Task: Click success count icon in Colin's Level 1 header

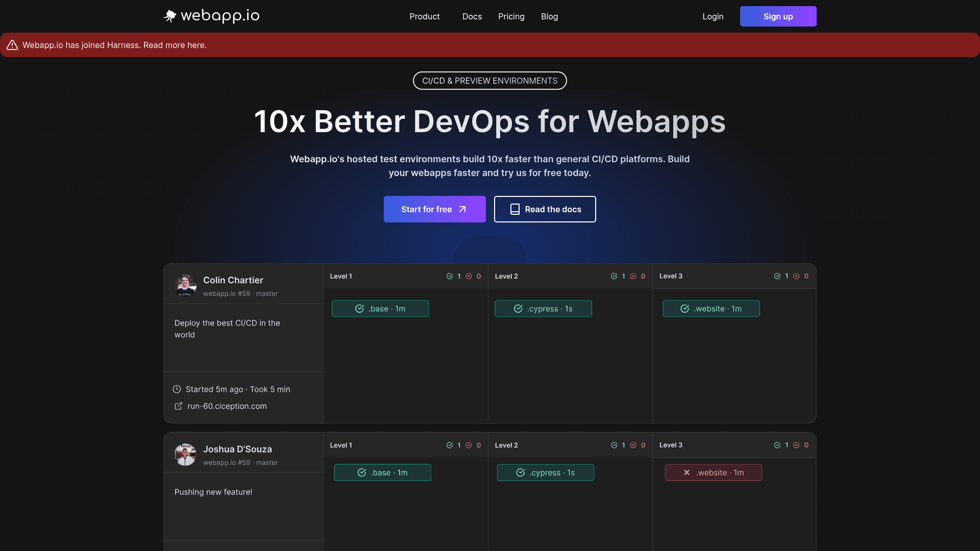Action: pyautogui.click(x=450, y=276)
